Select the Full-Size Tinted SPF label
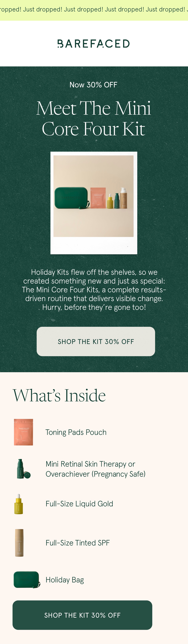 tap(78, 543)
